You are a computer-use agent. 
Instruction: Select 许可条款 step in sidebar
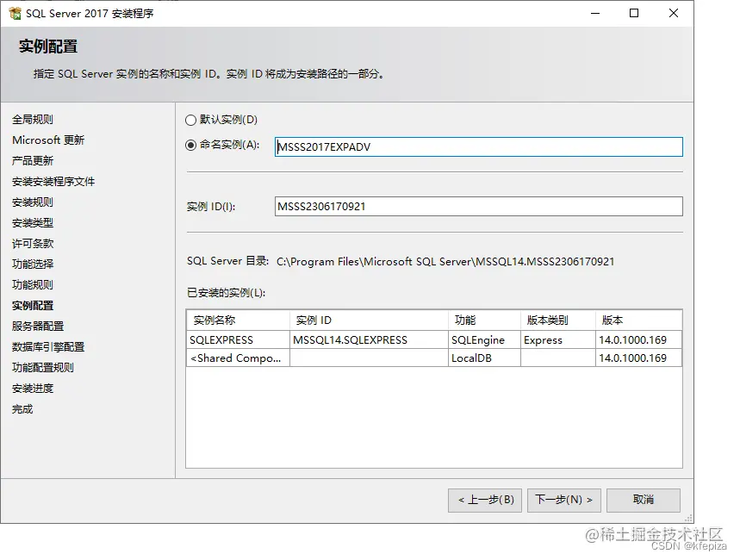coord(33,244)
